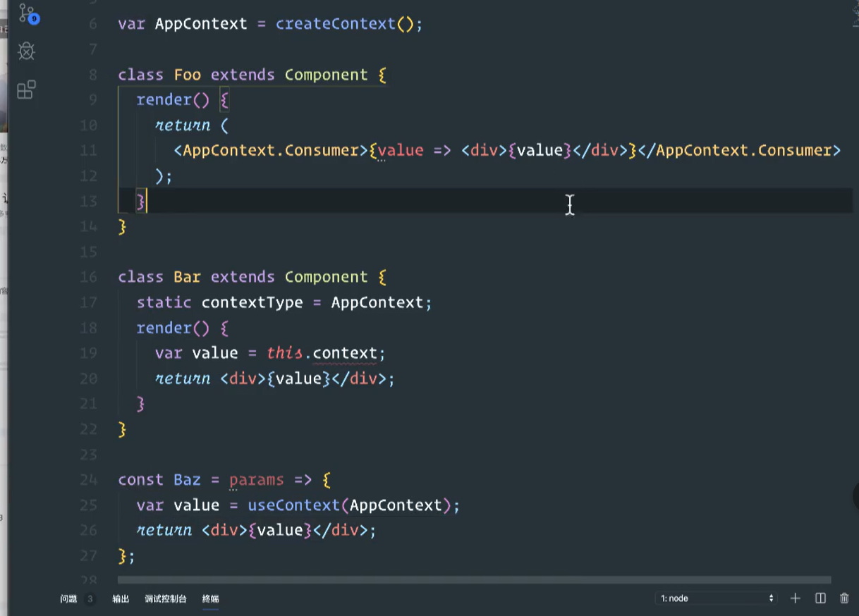The image size is (859, 616).
Task: Click line number 16 in gutter
Action: 88,277
